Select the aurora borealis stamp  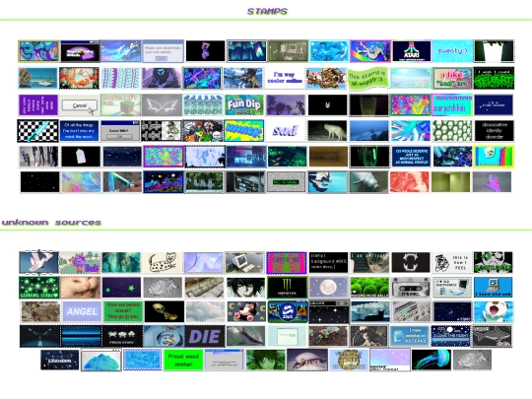tap(246, 51)
